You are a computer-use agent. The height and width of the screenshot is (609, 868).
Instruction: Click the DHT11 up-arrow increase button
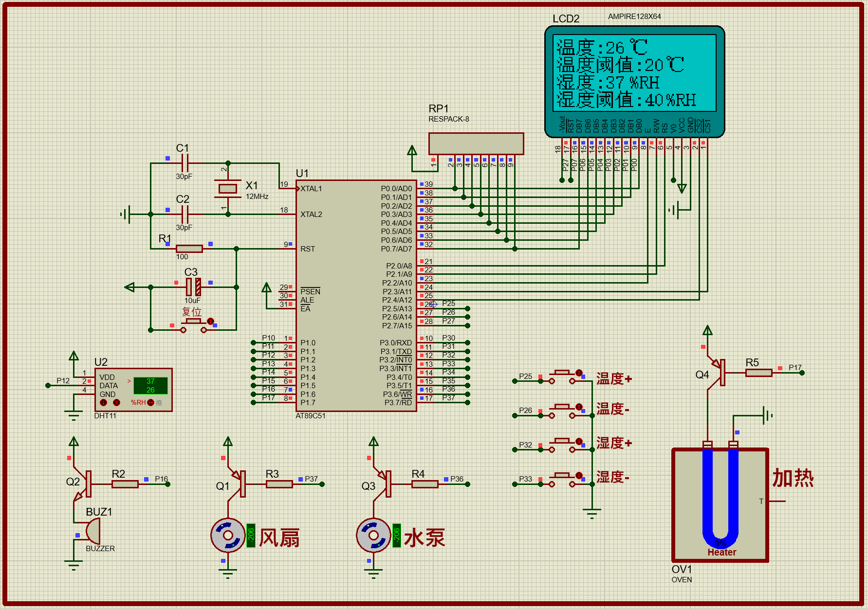pos(116,402)
